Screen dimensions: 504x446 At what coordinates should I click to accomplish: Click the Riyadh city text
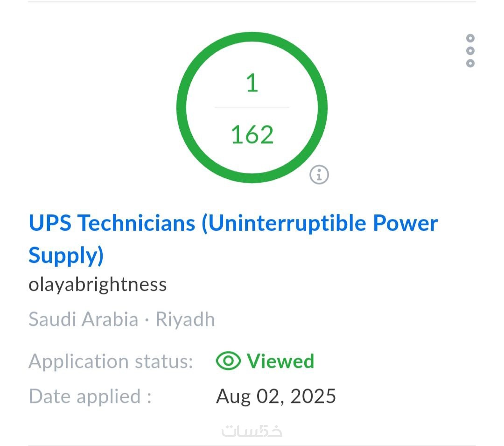(185, 319)
